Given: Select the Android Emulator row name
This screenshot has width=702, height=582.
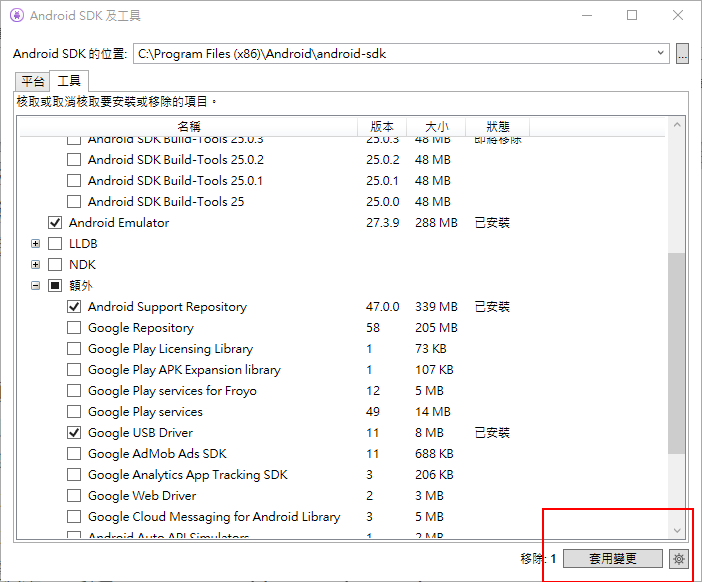Looking at the screenshot, I should point(119,223).
